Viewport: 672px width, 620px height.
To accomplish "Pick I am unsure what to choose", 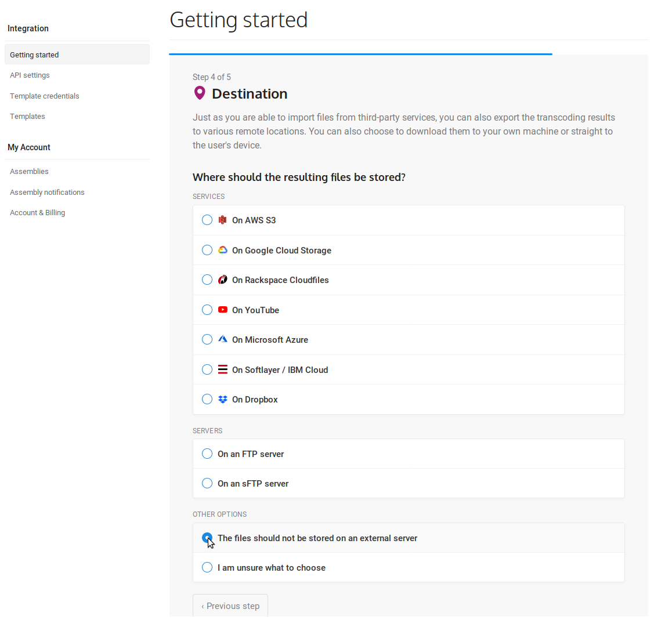I will pos(207,567).
